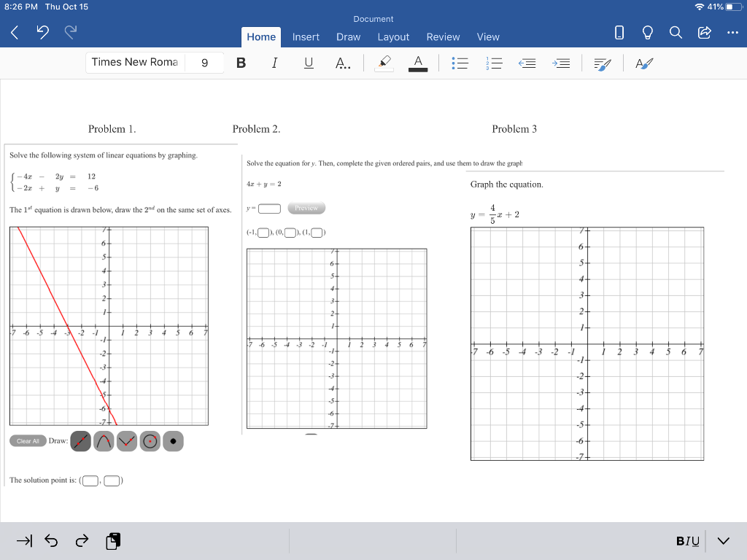Open the overflow menu with three dots
Viewport: 747px width, 560px height.
point(733,32)
